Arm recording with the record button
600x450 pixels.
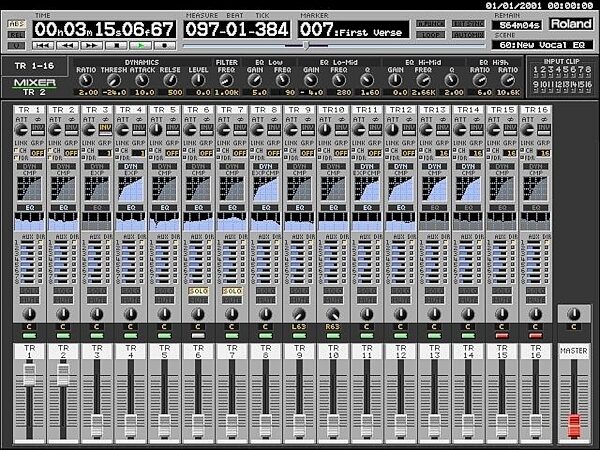[165, 46]
